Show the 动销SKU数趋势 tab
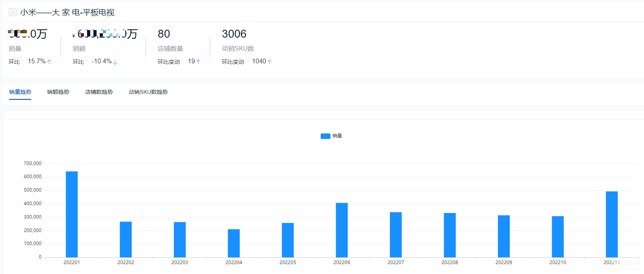Viewport: 644px width, 274px height. (x=148, y=92)
